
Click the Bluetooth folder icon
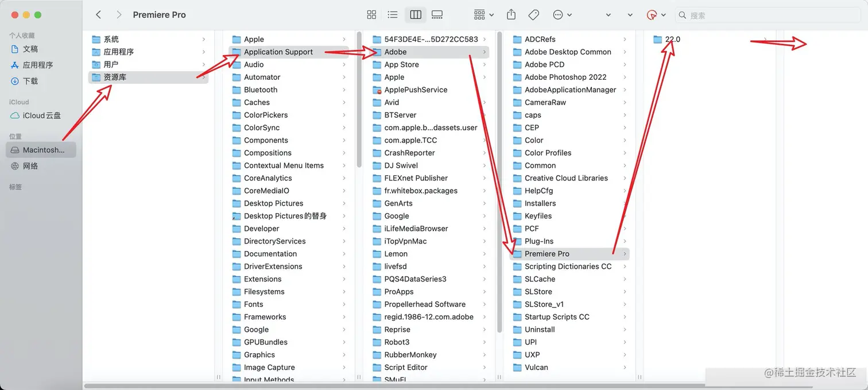coord(236,90)
